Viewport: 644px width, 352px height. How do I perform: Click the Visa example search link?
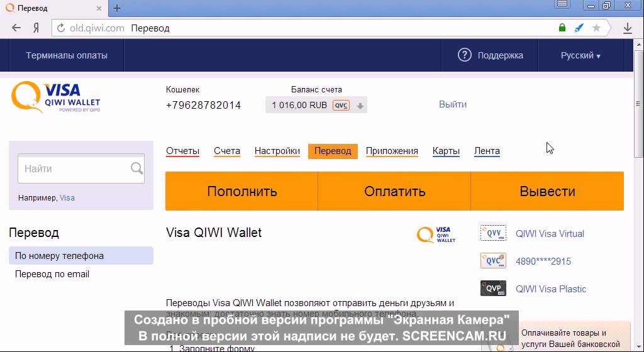67,198
